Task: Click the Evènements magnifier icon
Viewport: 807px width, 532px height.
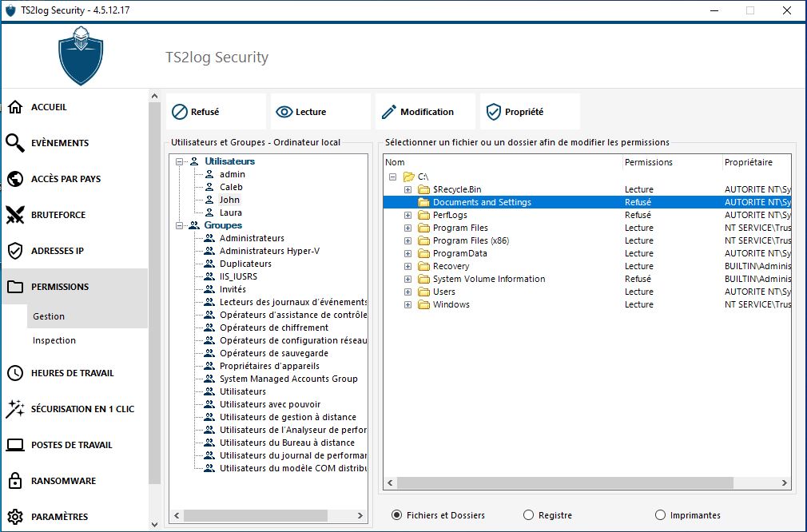Action: pyautogui.click(x=15, y=143)
